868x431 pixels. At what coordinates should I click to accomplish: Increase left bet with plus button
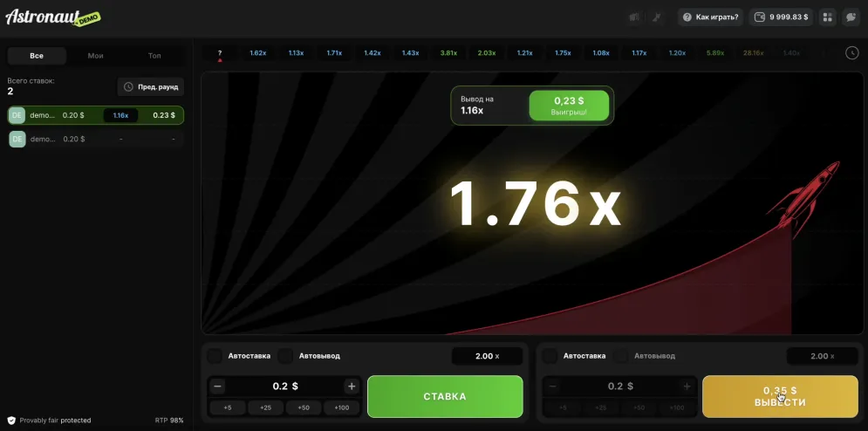coord(351,387)
